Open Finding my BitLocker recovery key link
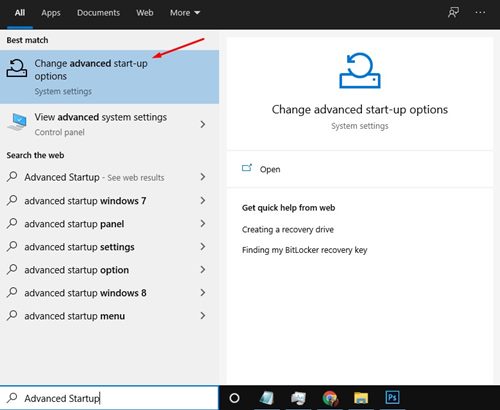This screenshot has height=410, width=500. 305,250
